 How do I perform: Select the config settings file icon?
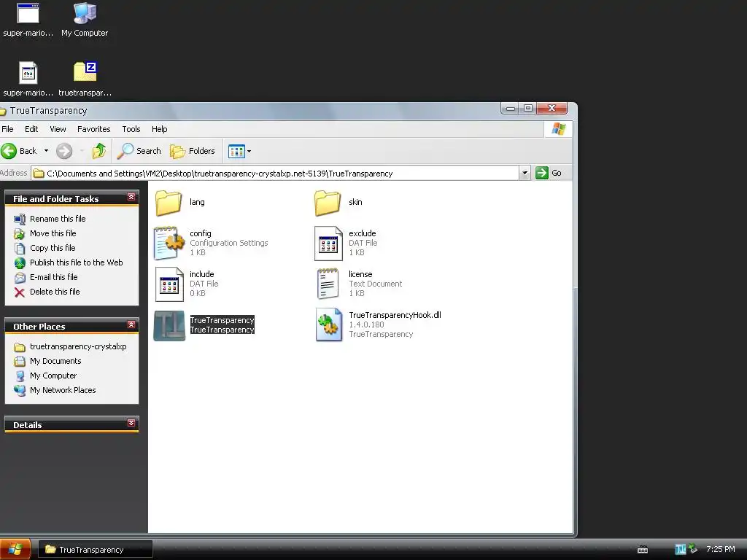pos(169,243)
